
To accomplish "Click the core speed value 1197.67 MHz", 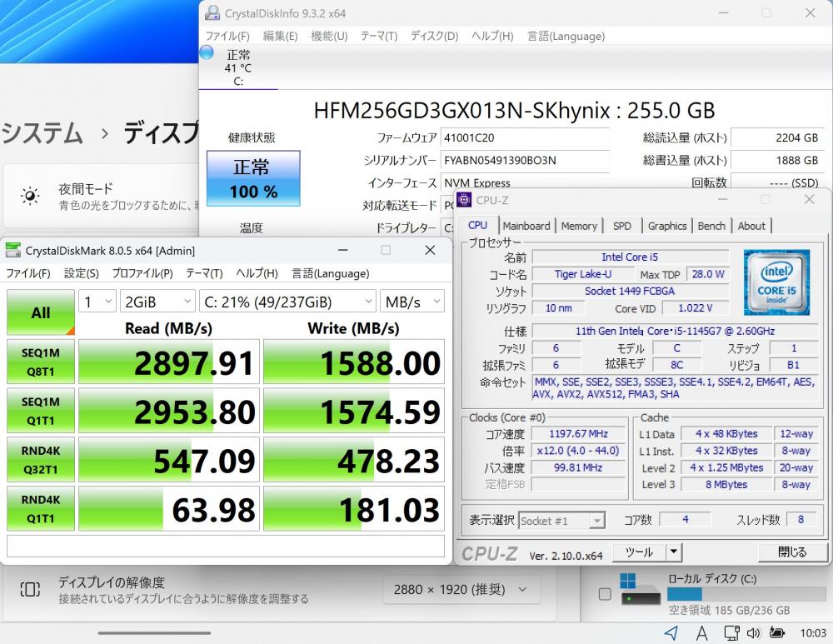I will pos(579,433).
